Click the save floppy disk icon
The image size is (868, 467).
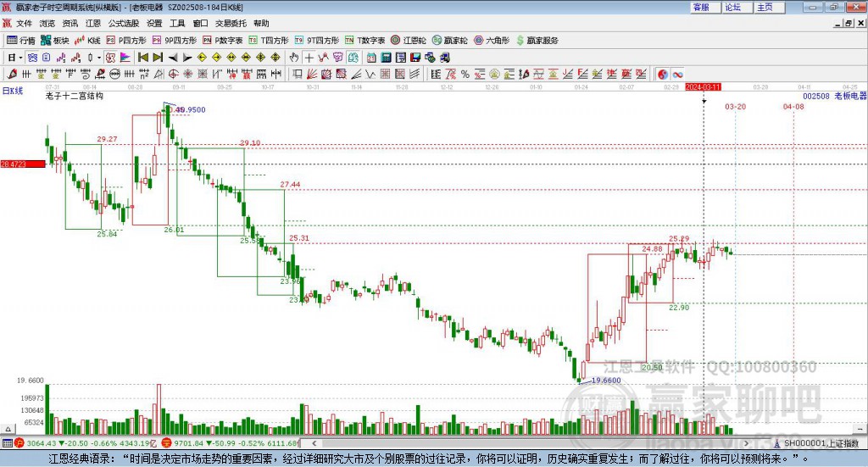[415, 58]
